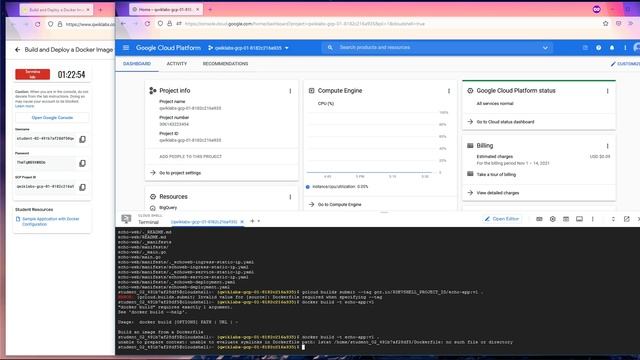Click the Cloud Shell session info monitor icon

pos(579,219)
